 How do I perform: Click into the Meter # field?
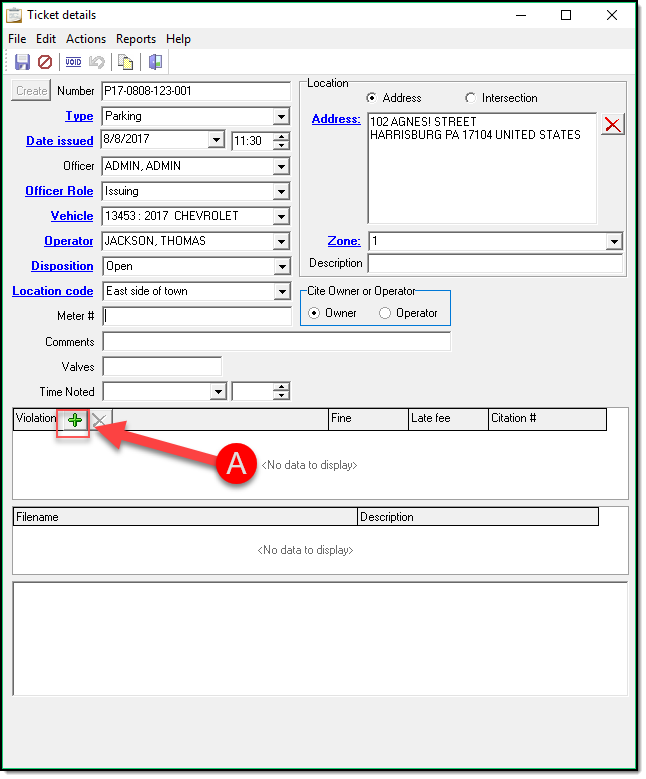tap(197, 316)
